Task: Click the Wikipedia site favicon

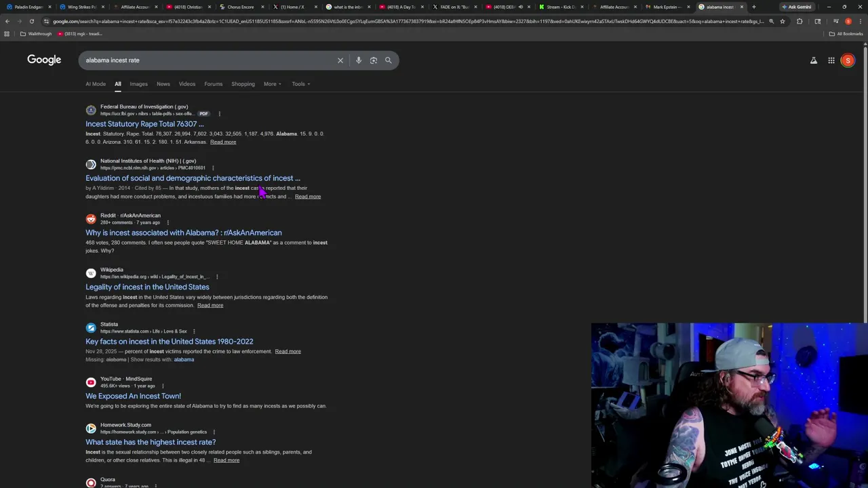Action: pyautogui.click(x=91, y=273)
